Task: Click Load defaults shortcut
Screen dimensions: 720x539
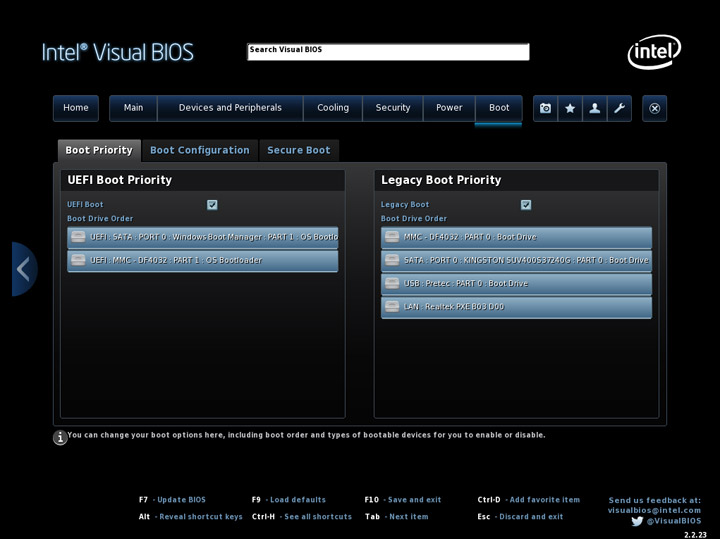Action: [x=289, y=500]
